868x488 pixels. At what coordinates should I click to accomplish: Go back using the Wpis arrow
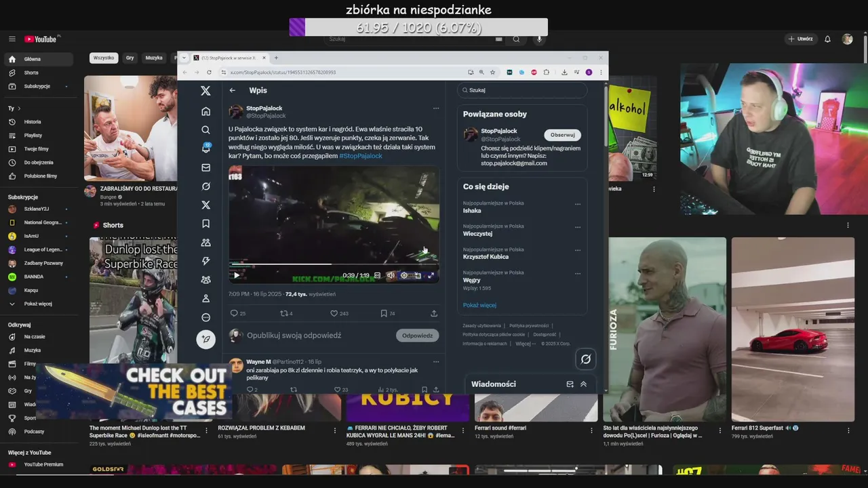233,90
